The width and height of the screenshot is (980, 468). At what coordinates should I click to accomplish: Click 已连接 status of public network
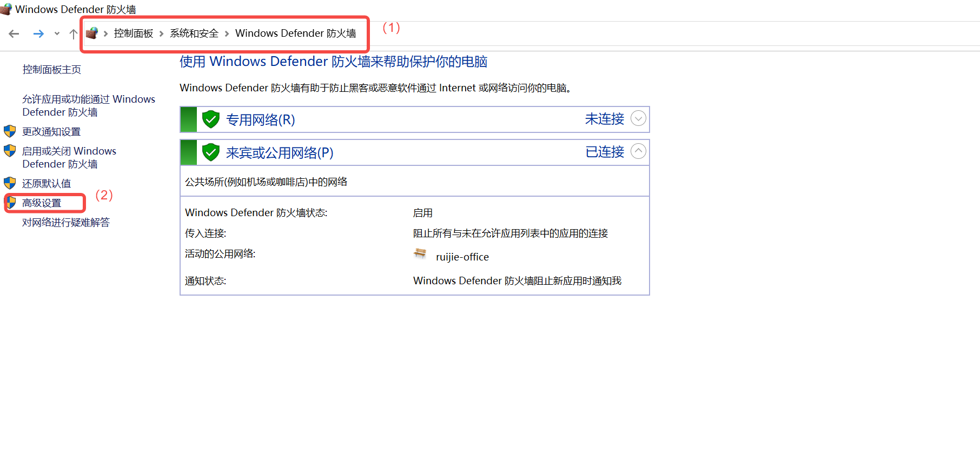coord(605,152)
